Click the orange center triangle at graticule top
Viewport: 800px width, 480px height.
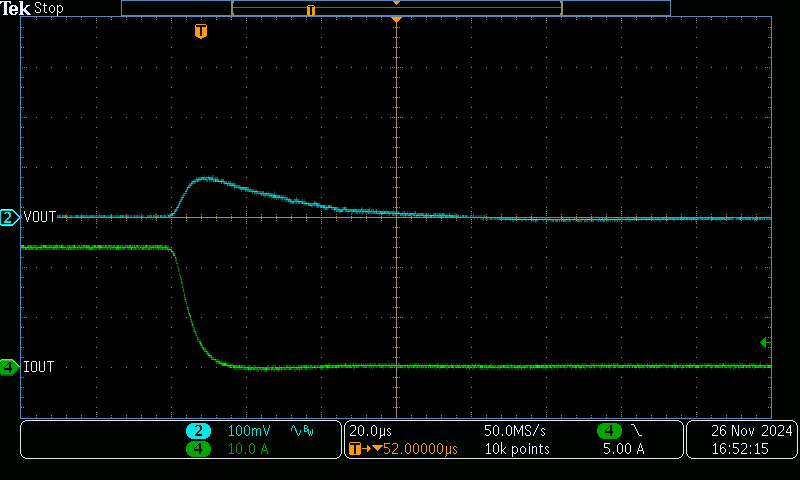(x=397, y=20)
